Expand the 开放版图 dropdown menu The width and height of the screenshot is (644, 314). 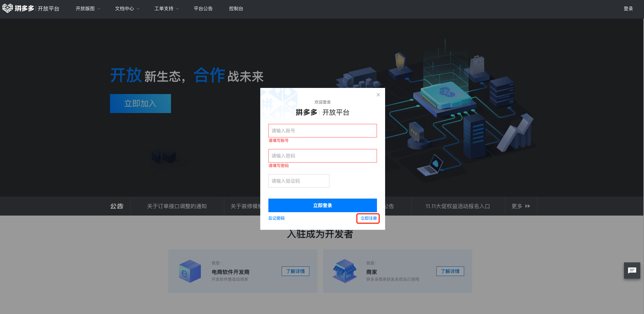click(88, 8)
